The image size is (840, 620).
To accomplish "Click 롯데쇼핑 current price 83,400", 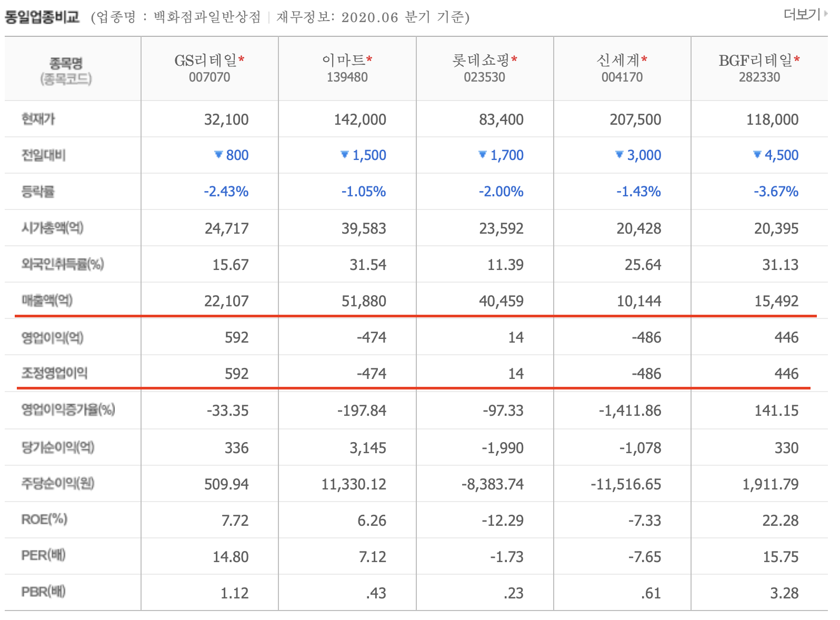I will [501, 119].
